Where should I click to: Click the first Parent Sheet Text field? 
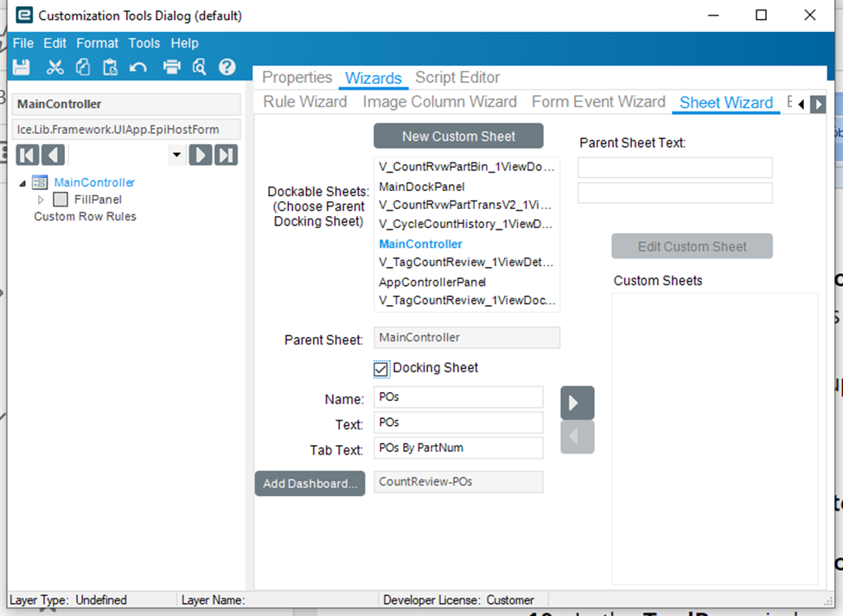[x=674, y=168]
